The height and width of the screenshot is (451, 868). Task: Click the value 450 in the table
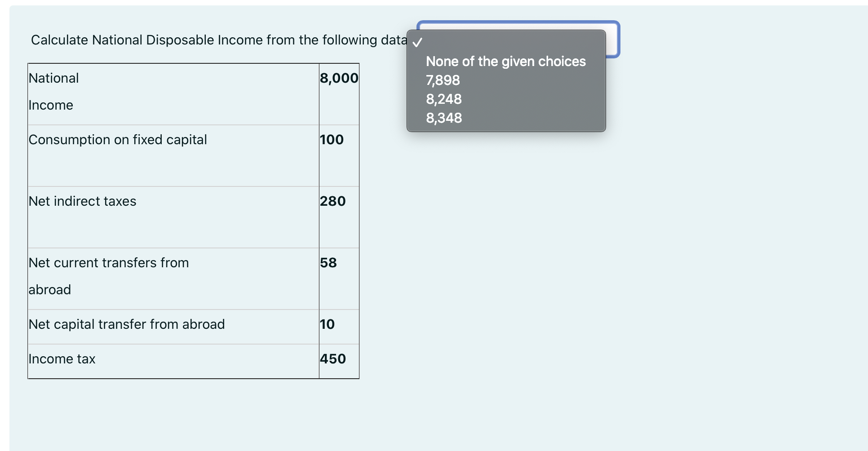click(x=333, y=358)
